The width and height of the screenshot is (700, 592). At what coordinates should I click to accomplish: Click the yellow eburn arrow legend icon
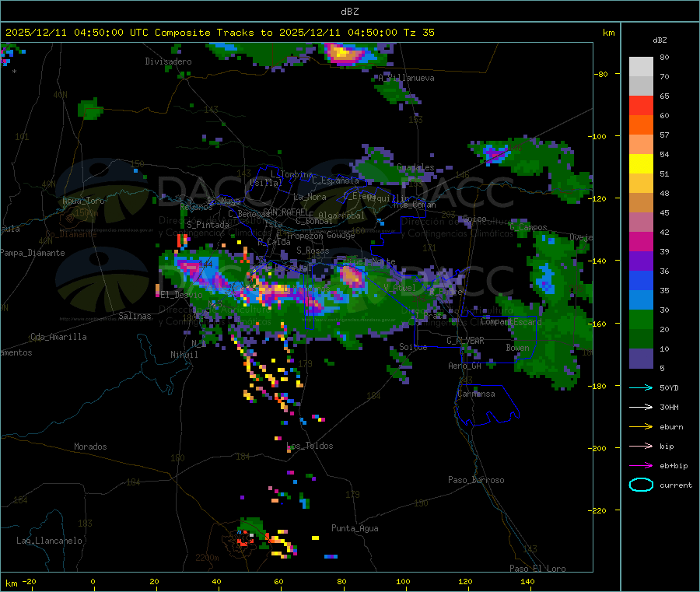click(641, 427)
